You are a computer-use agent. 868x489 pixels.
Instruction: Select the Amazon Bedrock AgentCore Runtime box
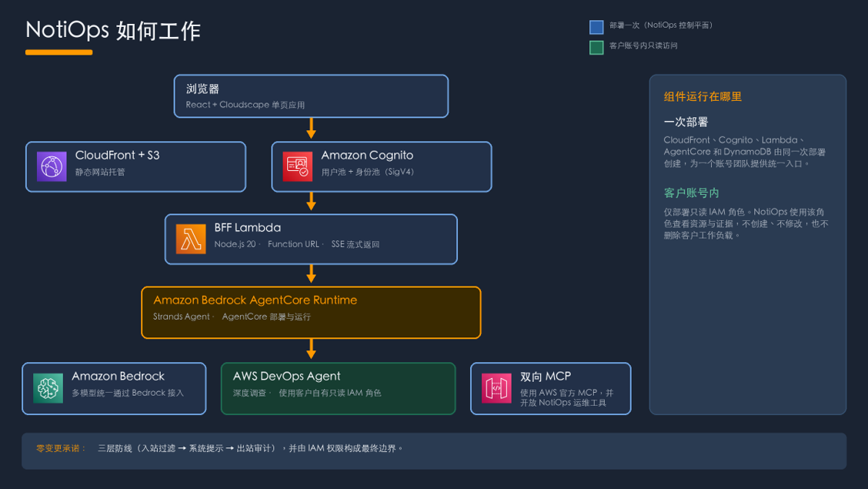(x=311, y=313)
